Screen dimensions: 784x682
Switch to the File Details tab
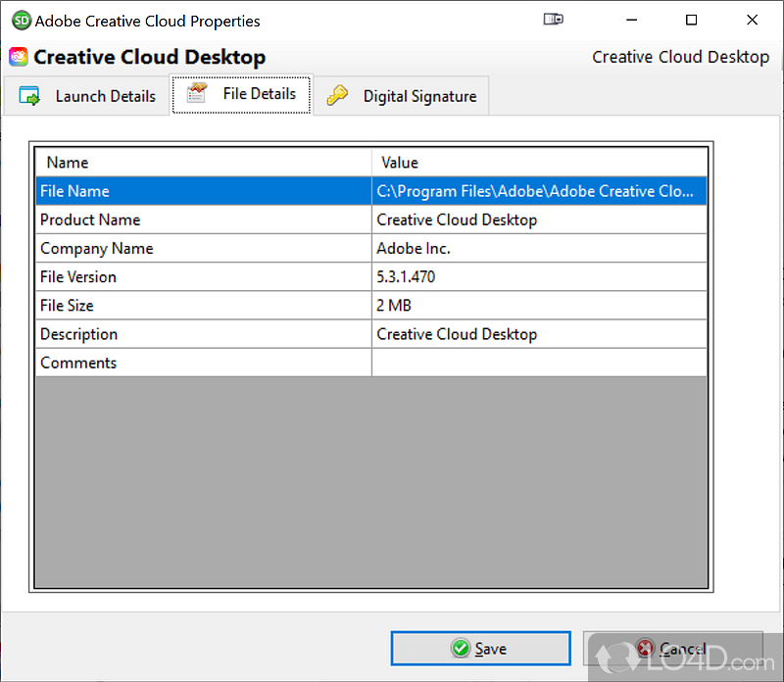click(x=242, y=95)
